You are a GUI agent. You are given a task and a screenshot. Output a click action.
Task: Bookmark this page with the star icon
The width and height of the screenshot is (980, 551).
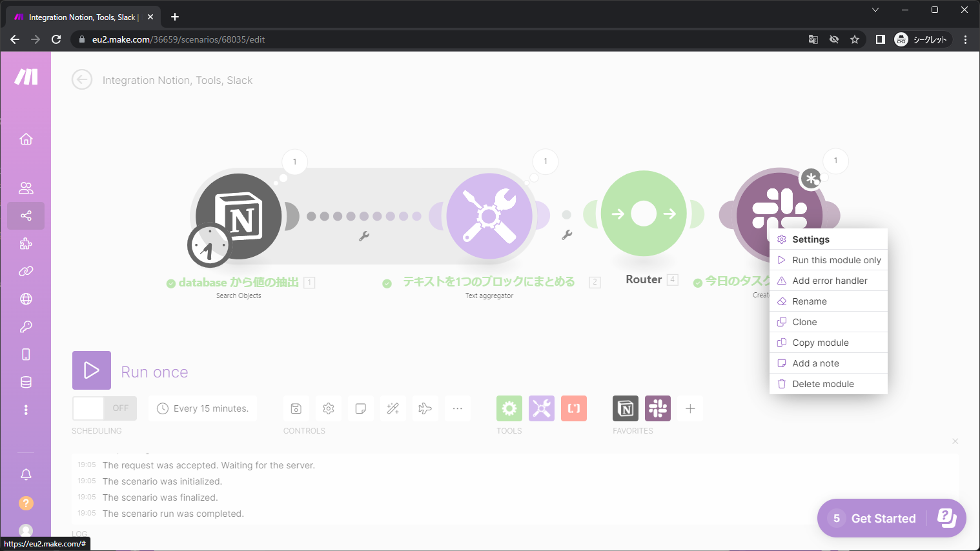(855, 39)
